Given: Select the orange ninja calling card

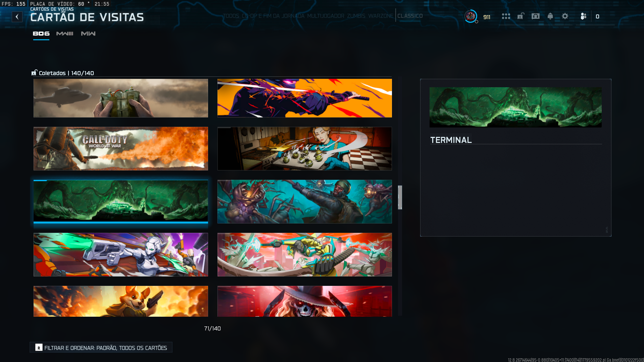Looking at the screenshot, I should click(305, 98).
